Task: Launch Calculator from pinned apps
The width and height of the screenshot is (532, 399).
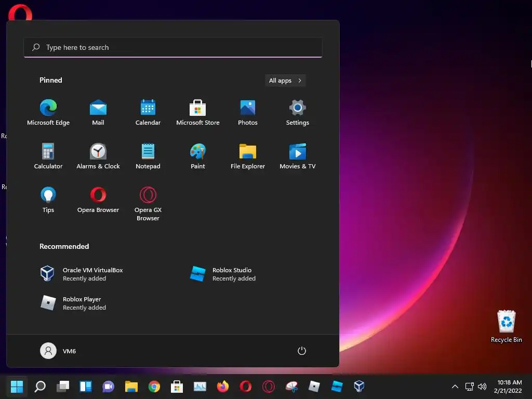Action: [48, 156]
